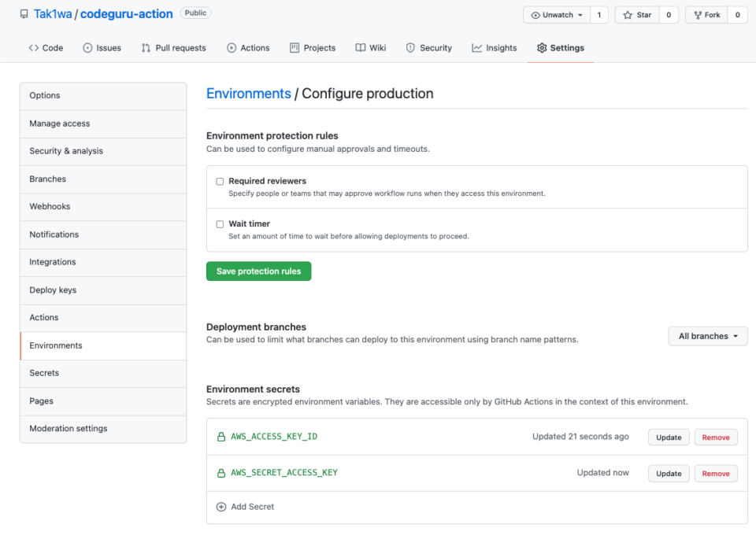Screen dimensions: 756x539
Task: Open the Environments breadcrumb link
Action: 248,93
